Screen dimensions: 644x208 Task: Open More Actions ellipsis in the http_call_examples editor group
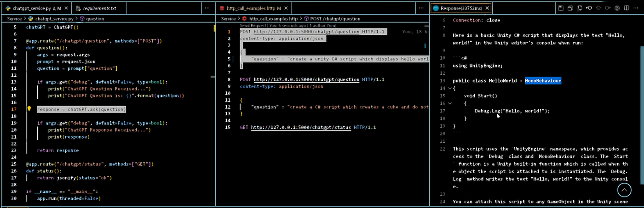(420, 8)
